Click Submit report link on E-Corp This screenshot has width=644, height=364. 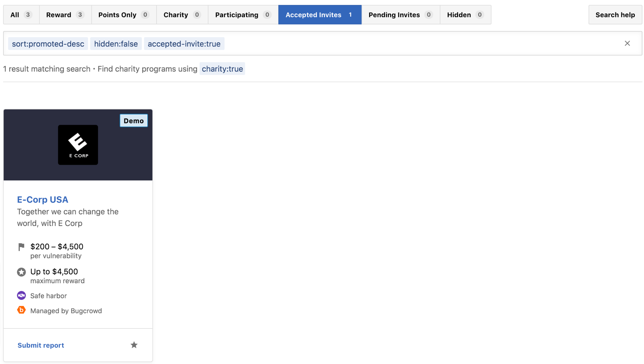[x=41, y=345]
